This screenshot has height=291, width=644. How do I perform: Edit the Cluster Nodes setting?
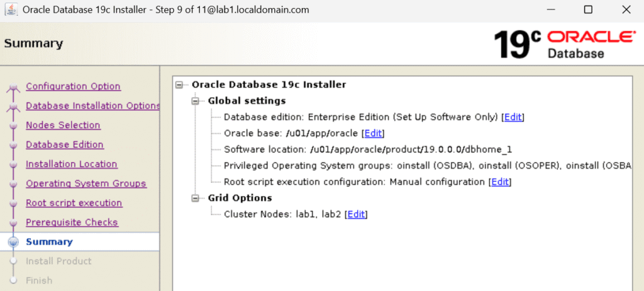point(356,214)
